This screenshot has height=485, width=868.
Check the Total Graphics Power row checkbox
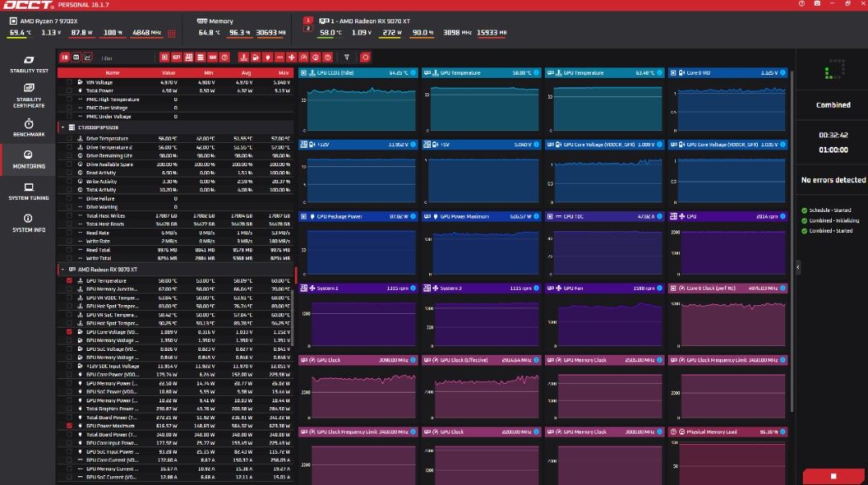pos(69,409)
